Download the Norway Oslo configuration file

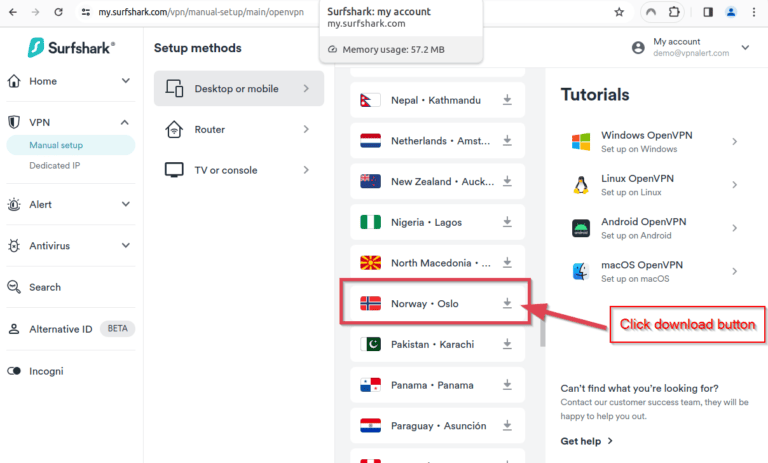point(507,303)
